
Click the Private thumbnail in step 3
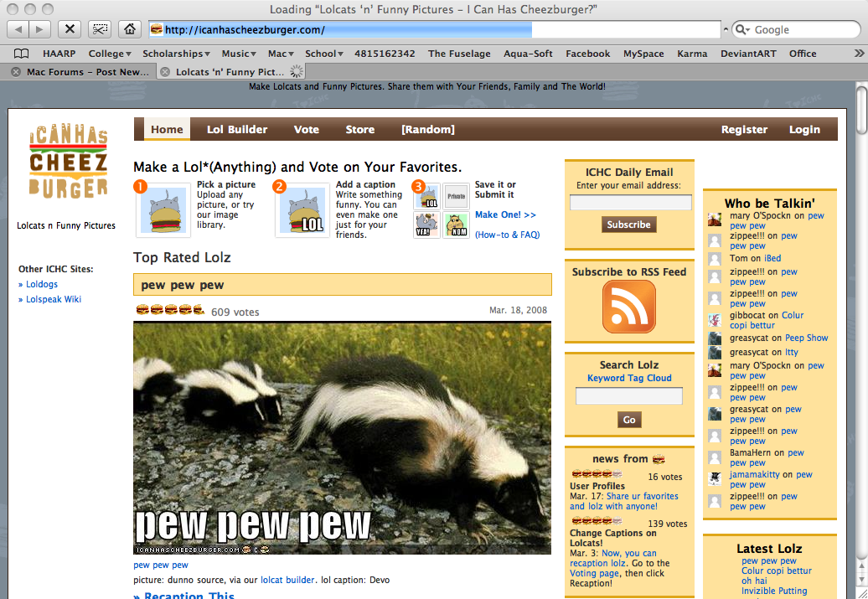pos(456,197)
